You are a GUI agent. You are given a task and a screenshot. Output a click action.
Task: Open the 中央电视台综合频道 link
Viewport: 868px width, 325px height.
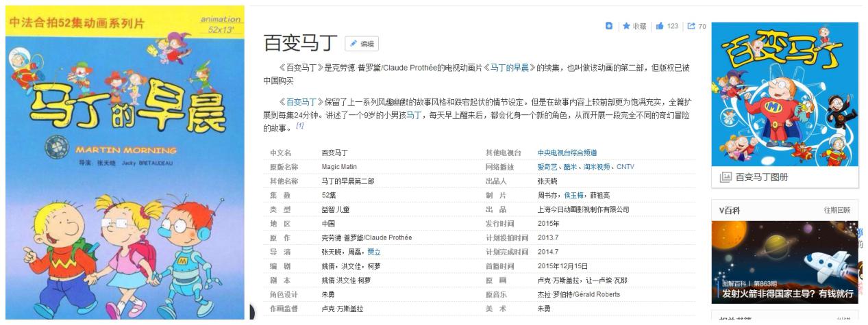point(567,153)
